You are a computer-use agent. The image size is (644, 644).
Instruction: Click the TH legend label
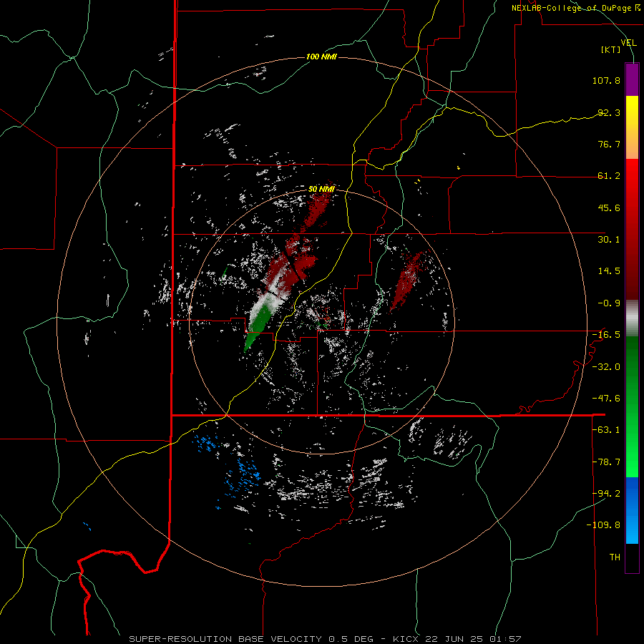pyautogui.click(x=615, y=557)
